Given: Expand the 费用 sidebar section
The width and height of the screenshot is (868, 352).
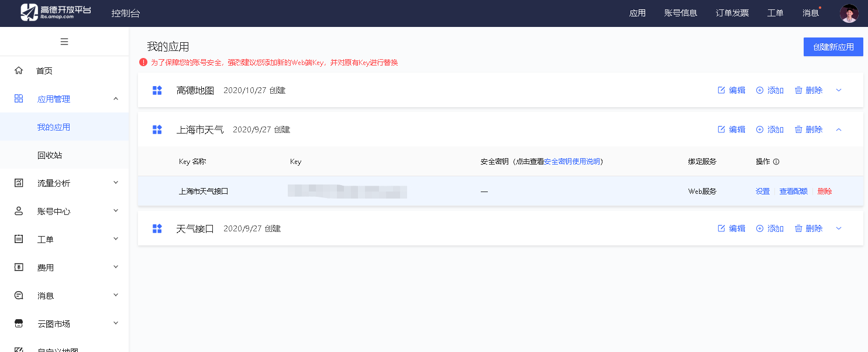Looking at the screenshot, I should click(116, 267).
